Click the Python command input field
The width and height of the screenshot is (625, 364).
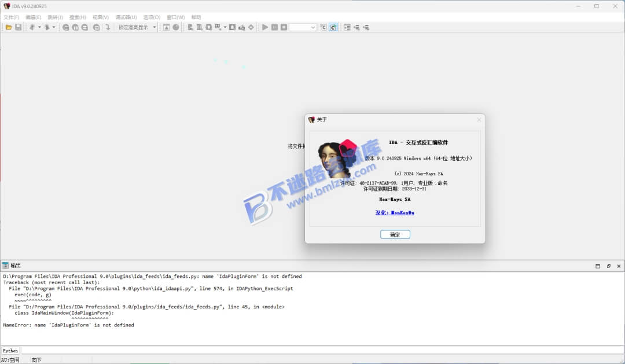pyautogui.click(x=322, y=351)
